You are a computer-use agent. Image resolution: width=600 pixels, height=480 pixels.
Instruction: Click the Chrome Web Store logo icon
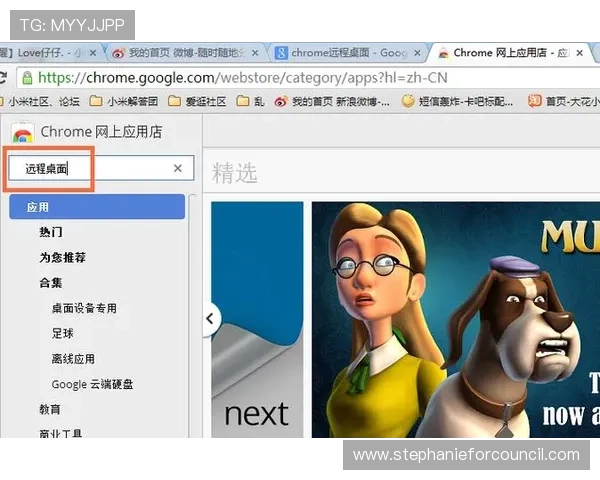coord(22,132)
